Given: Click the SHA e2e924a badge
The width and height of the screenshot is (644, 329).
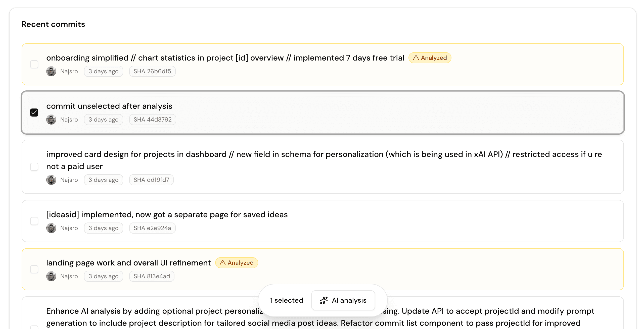Looking at the screenshot, I should point(152,228).
